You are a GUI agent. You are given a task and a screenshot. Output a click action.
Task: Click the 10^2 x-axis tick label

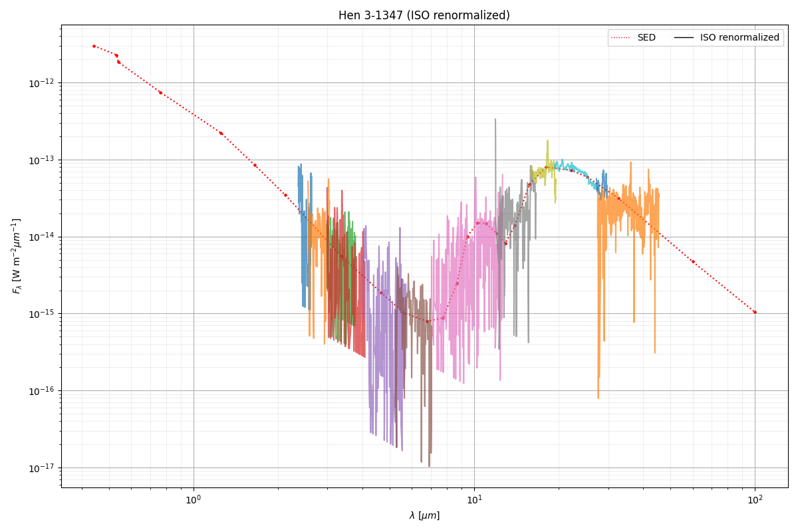coord(755,499)
